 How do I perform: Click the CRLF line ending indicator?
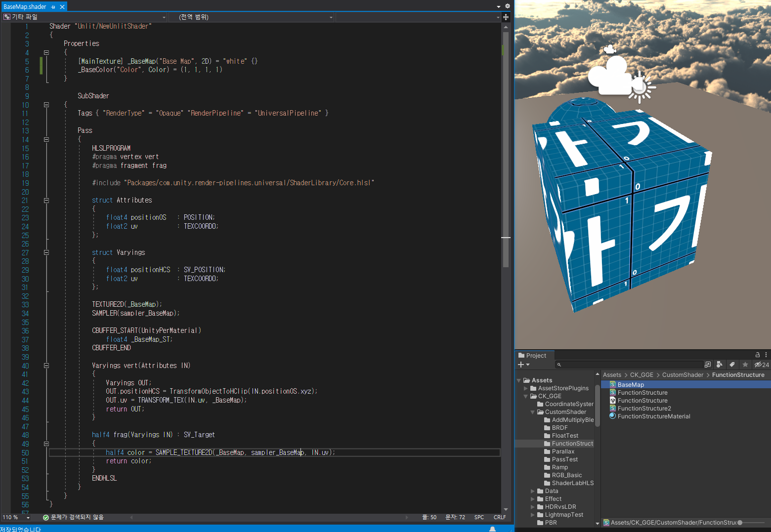point(500,517)
